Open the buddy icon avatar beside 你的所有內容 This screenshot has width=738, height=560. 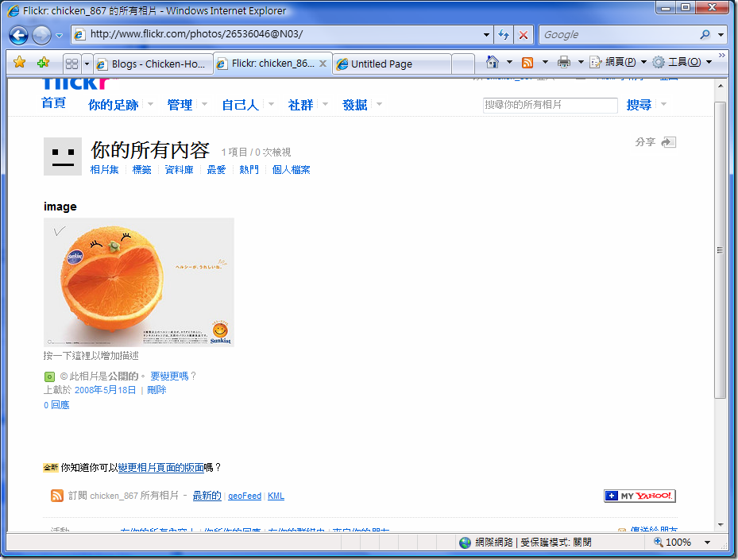click(x=62, y=156)
